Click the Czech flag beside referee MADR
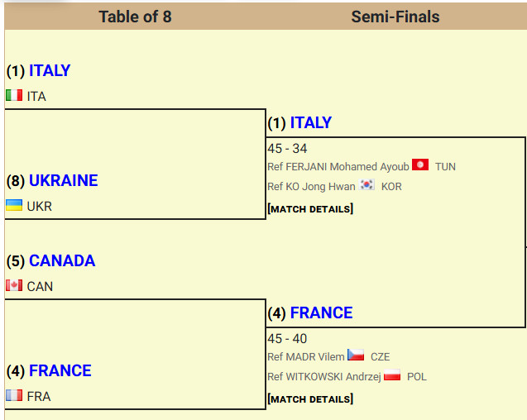The width and height of the screenshot is (527, 420). click(356, 356)
